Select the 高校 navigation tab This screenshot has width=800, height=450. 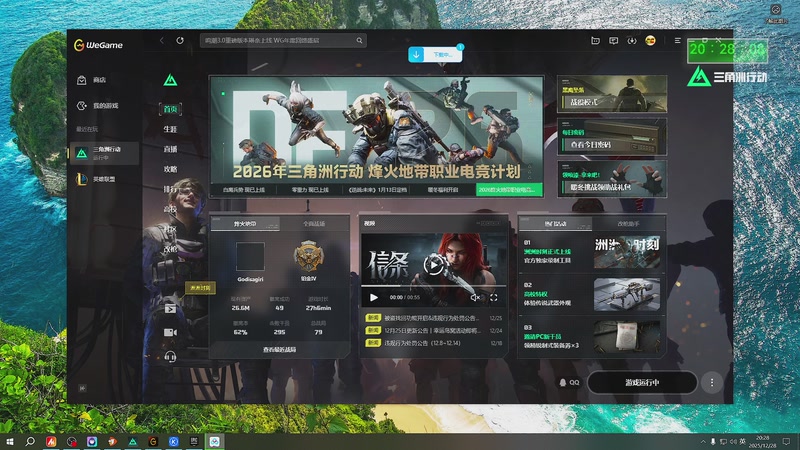pyautogui.click(x=170, y=209)
